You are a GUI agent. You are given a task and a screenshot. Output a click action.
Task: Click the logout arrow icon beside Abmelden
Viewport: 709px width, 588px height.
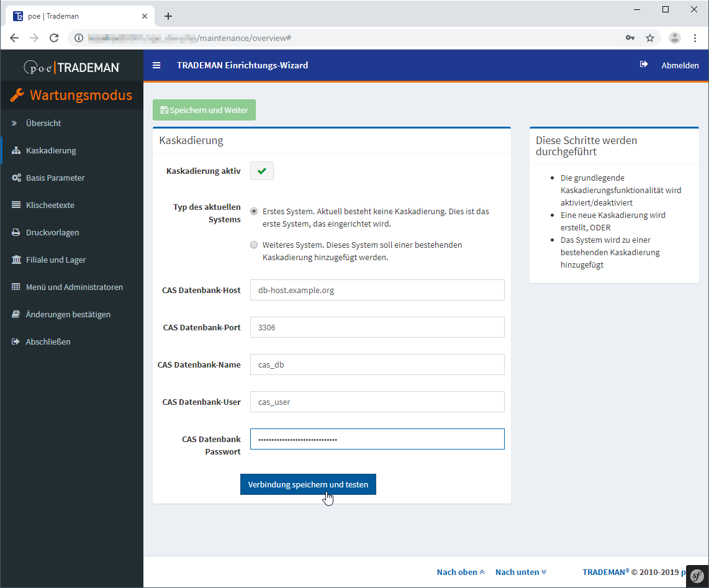644,65
